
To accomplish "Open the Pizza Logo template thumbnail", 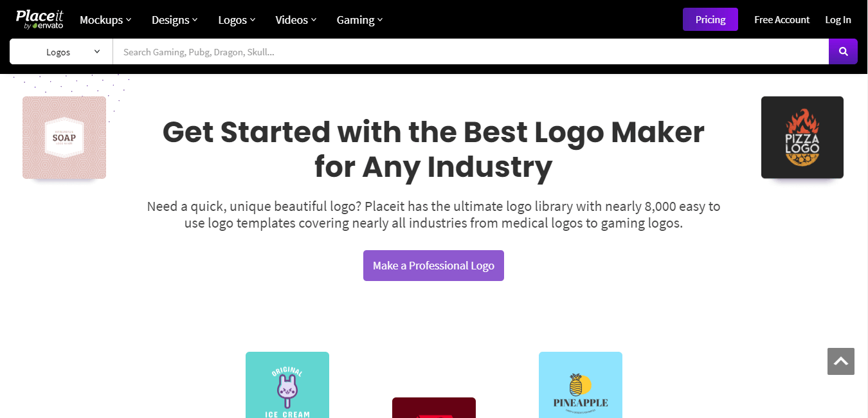I will pos(802,138).
